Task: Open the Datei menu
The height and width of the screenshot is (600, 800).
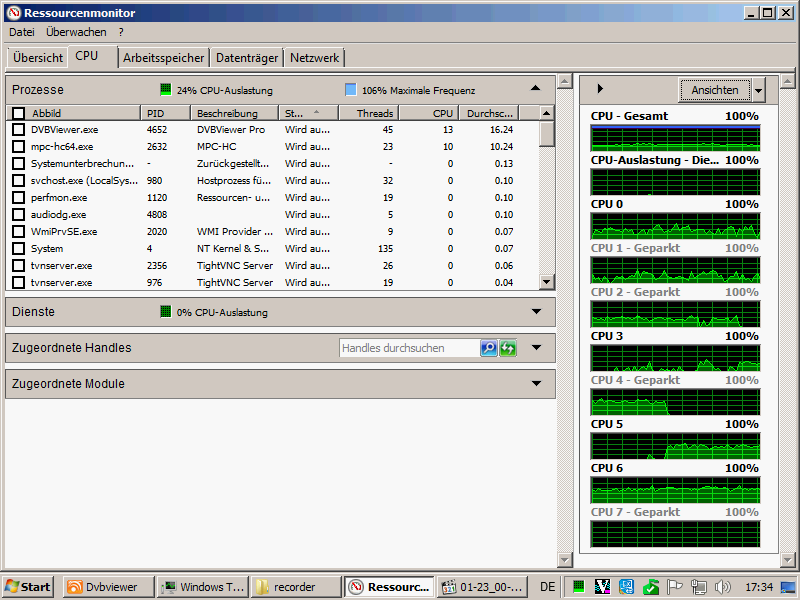Action: [x=22, y=32]
